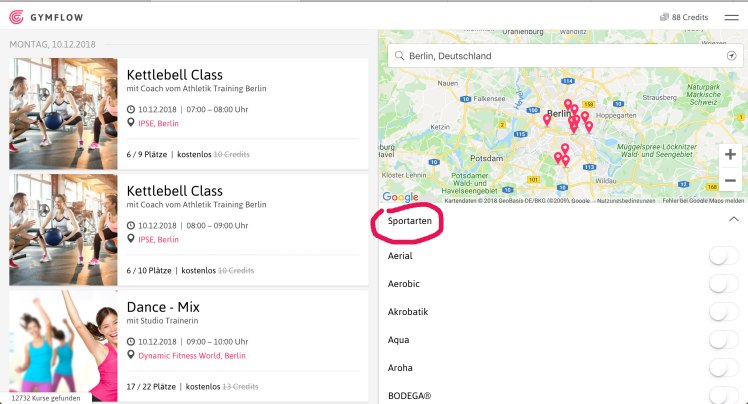
Task: Click the search magnifier icon in map box
Action: 398,56
